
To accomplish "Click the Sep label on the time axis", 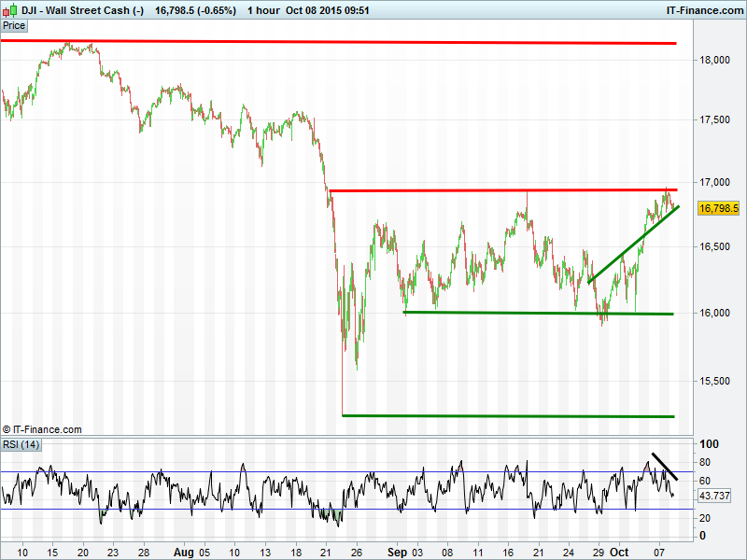I will [399, 552].
